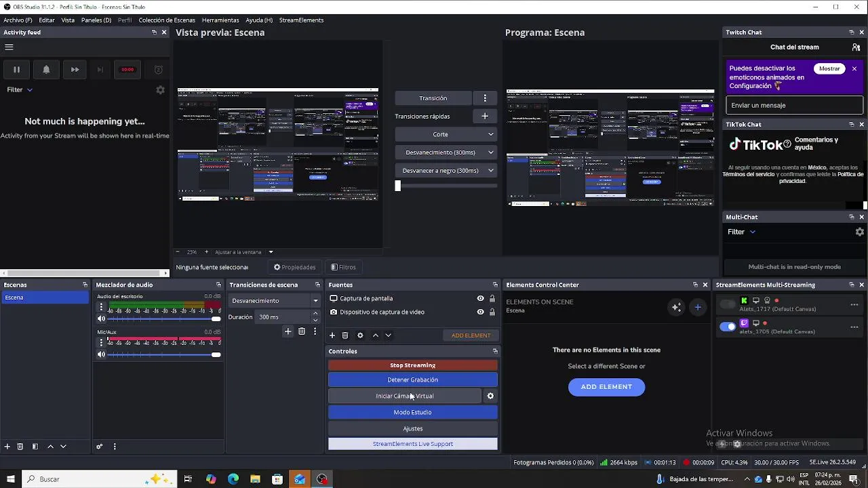Click Detener Grabación button
This screenshot has height=488, width=868.
point(413,380)
